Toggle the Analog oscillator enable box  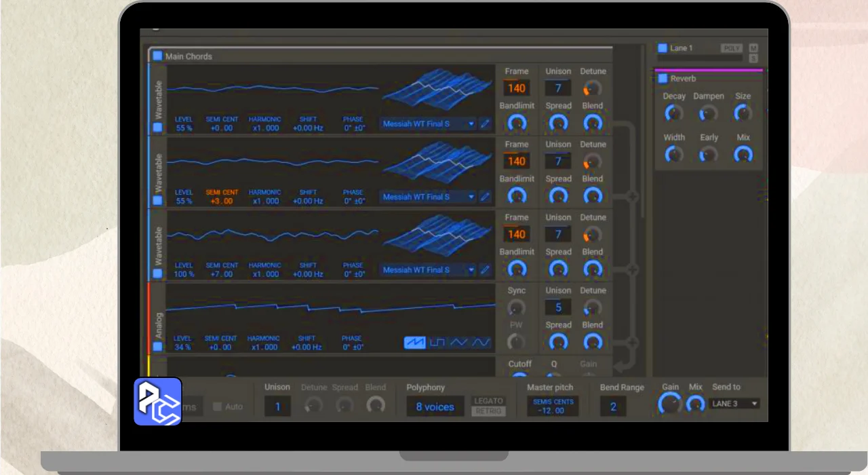coord(157,347)
